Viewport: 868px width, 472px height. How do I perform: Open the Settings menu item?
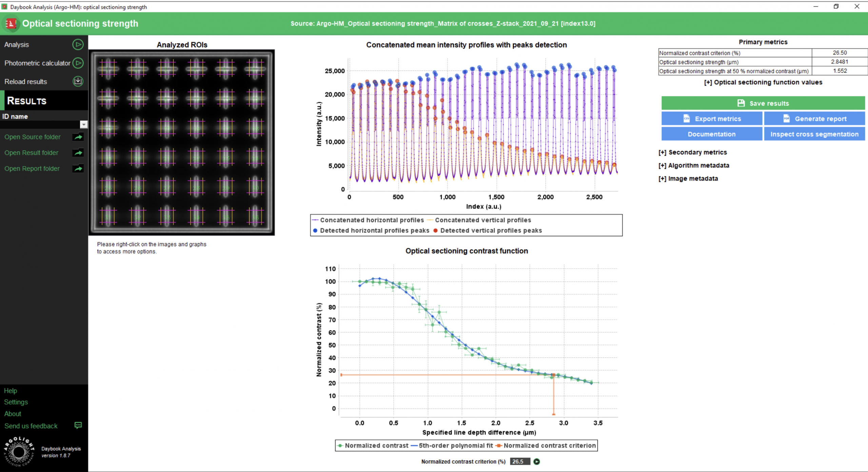(16, 402)
